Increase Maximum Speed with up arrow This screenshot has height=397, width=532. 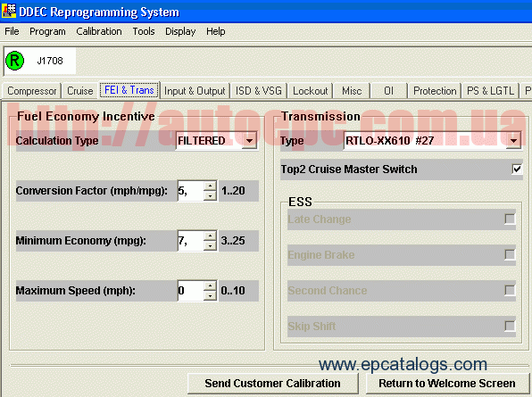211,285
